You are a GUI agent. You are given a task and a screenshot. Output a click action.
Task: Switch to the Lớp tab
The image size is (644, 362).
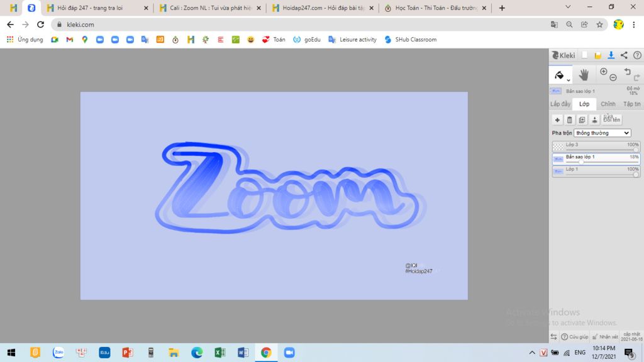point(584,104)
